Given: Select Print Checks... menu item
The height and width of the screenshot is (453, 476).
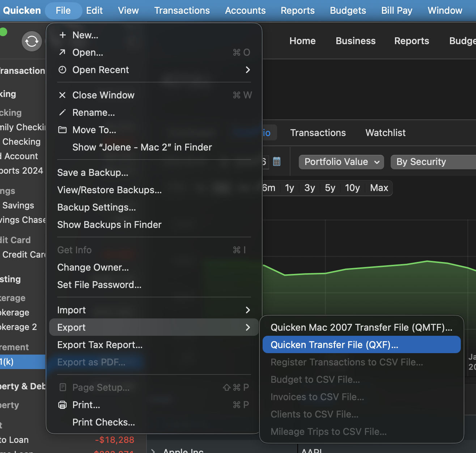Looking at the screenshot, I should (154, 422).
